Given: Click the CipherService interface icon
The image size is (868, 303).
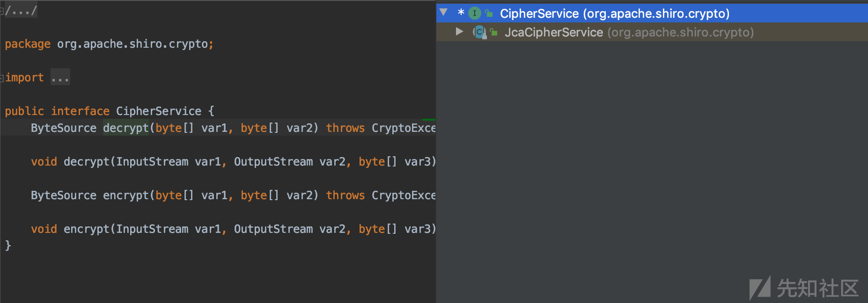Looking at the screenshot, I should point(475,13).
